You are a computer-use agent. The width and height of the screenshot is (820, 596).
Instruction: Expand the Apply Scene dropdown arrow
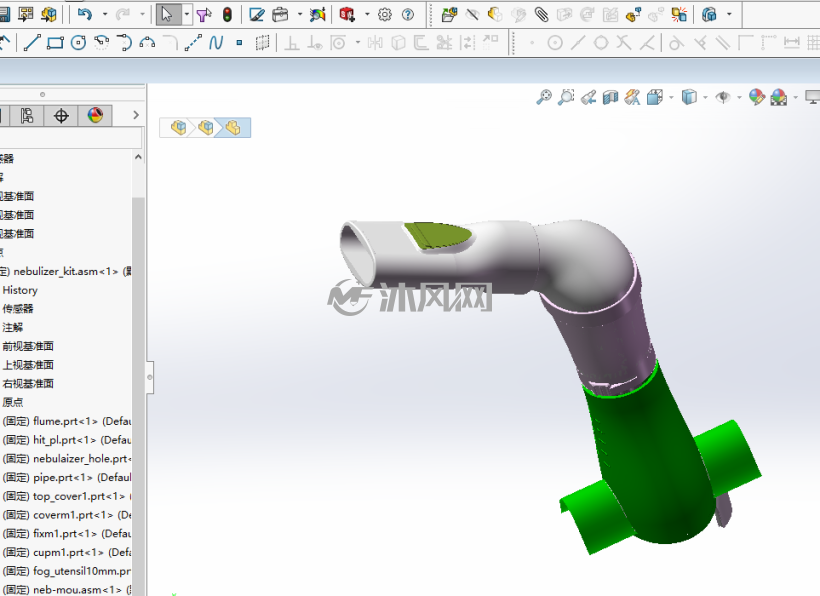coord(795,97)
